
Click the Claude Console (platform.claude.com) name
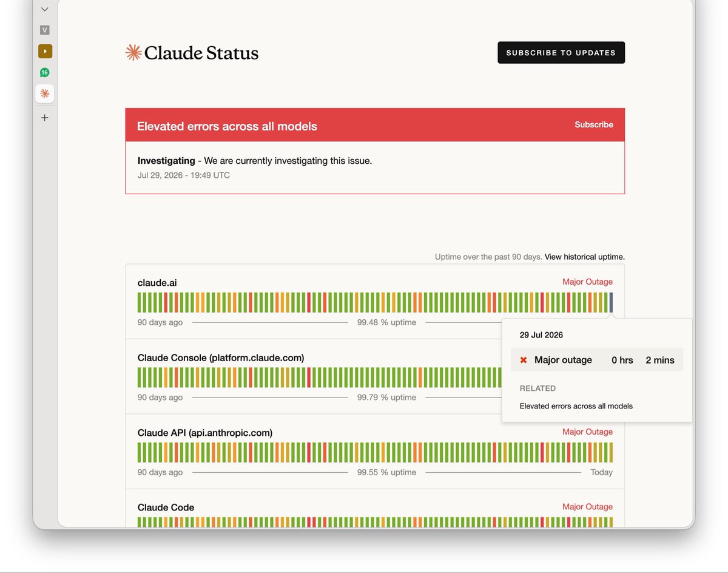coord(221,358)
